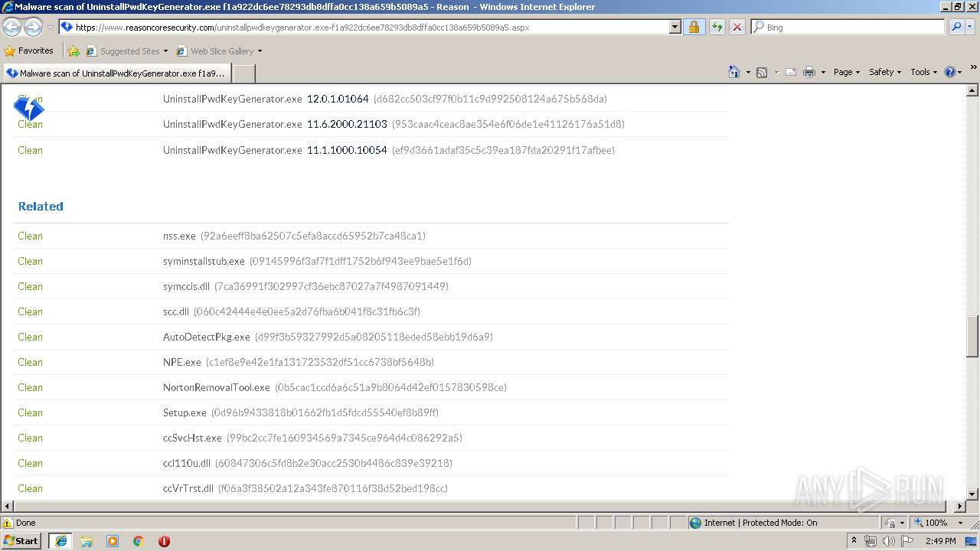Click the address bar URL field
Image resolution: width=980 pixels, height=551 pixels.
[371, 27]
